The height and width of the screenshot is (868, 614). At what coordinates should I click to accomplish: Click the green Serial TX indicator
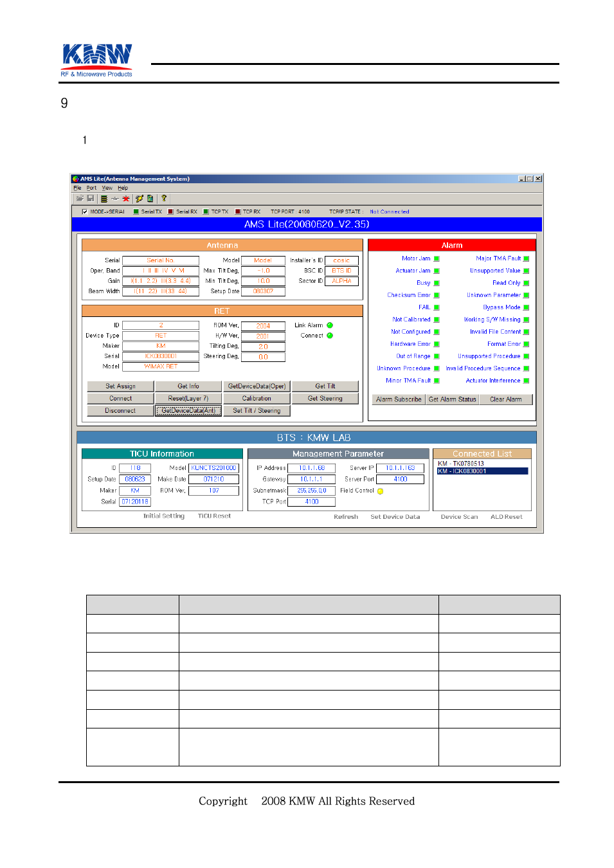click(x=136, y=212)
